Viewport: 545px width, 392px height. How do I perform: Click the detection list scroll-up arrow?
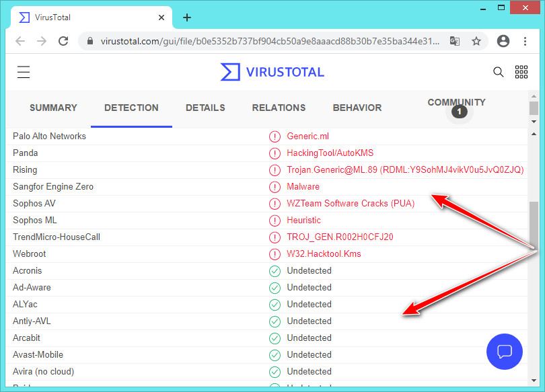pos(534,134)
